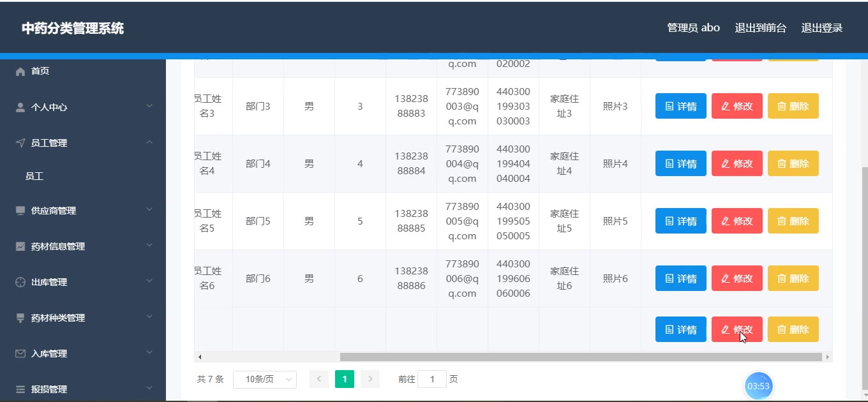Click 修改 for 员工姓名4 row
This screenshot has height=402, width=868.
pyautogui.click(x=737, y=163)
